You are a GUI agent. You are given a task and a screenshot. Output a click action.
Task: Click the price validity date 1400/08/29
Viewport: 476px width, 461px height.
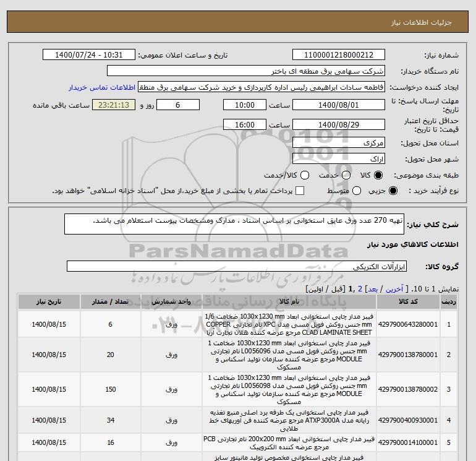[x=339, y=124]
